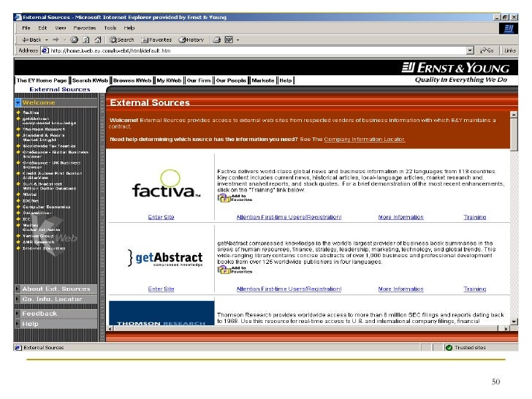Open Factiva More Information link

(401, 217)
